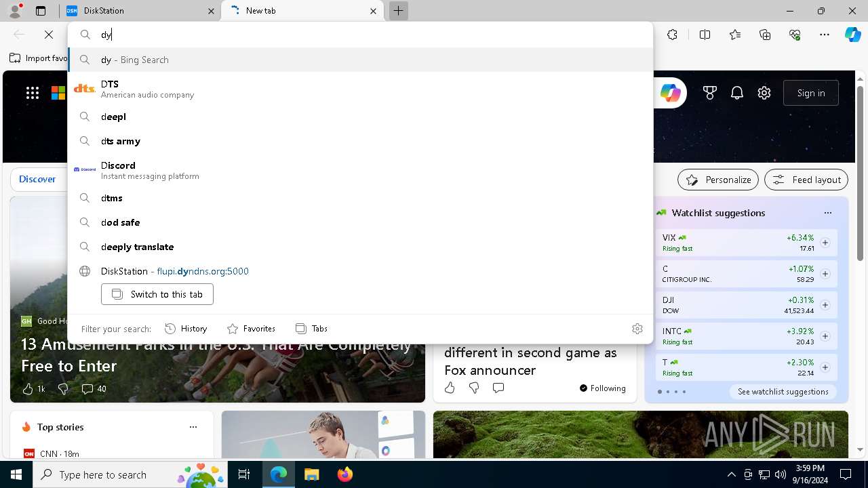Image resolution: width=868 pixels, height=488 pixels.
Task: Like the 13 Amusement Parks article
Action: point(28,388)
